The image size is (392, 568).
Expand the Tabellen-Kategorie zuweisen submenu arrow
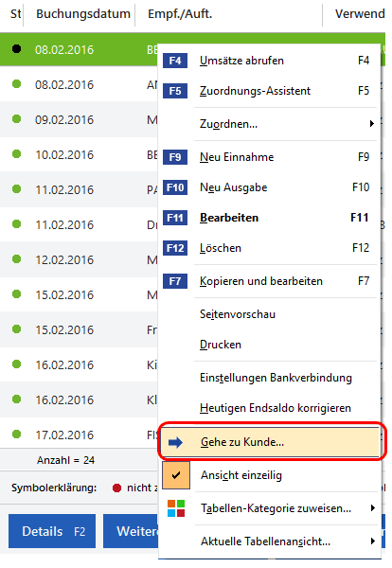(373, 508)
